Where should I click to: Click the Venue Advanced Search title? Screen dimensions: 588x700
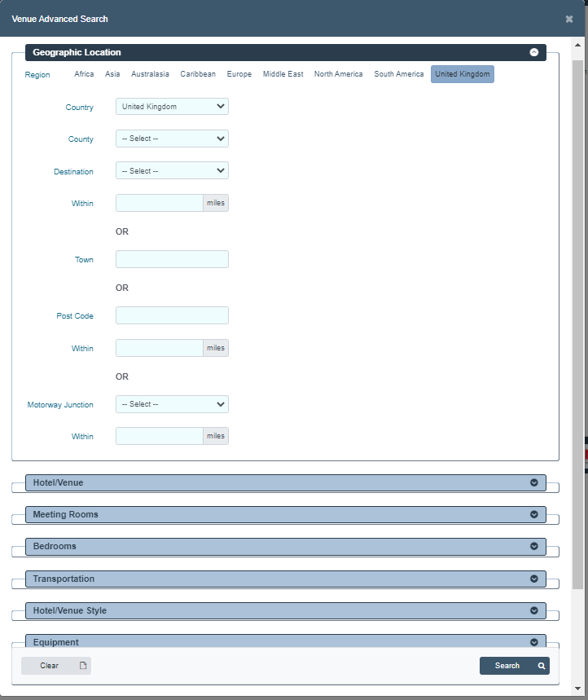click(59, 20)
